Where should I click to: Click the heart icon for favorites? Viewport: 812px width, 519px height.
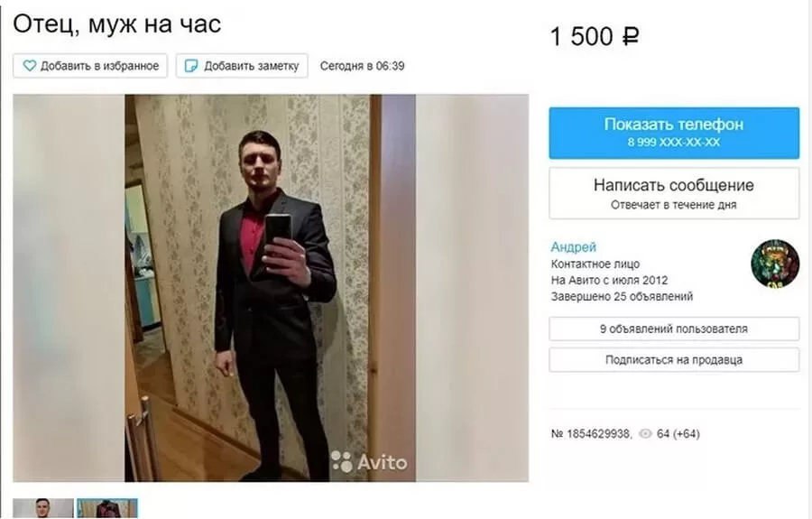tap(30, 66)
